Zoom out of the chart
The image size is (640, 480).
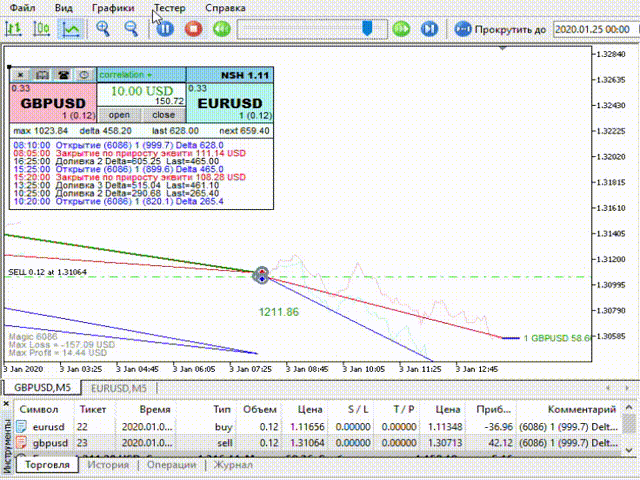[x=131, y=29]
